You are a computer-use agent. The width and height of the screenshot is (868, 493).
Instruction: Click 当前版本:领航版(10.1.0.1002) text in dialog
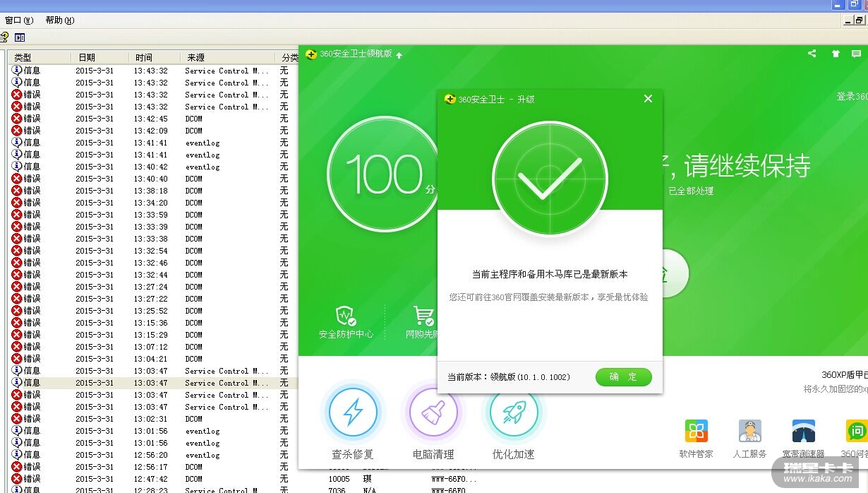509,377
